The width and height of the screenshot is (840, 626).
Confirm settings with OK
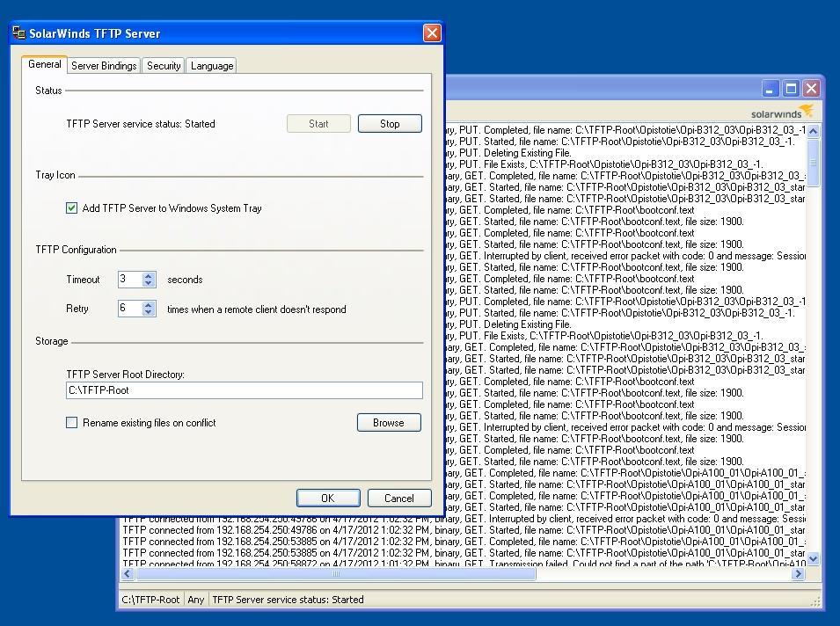pyautogui.click(x=328, y=498)
